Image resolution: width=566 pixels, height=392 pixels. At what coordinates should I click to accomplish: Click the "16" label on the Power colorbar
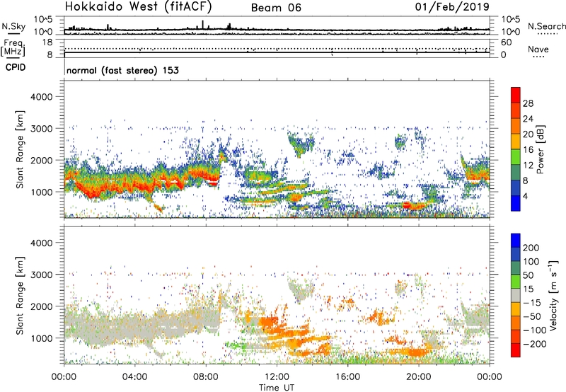click(528, 150)
